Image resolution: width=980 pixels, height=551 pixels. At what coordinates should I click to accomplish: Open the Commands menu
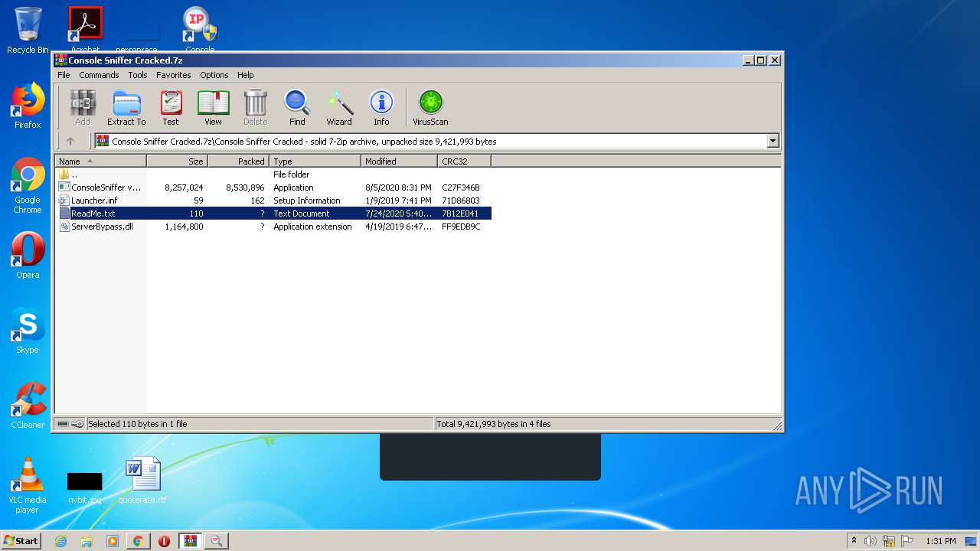(x=99, y=75)
